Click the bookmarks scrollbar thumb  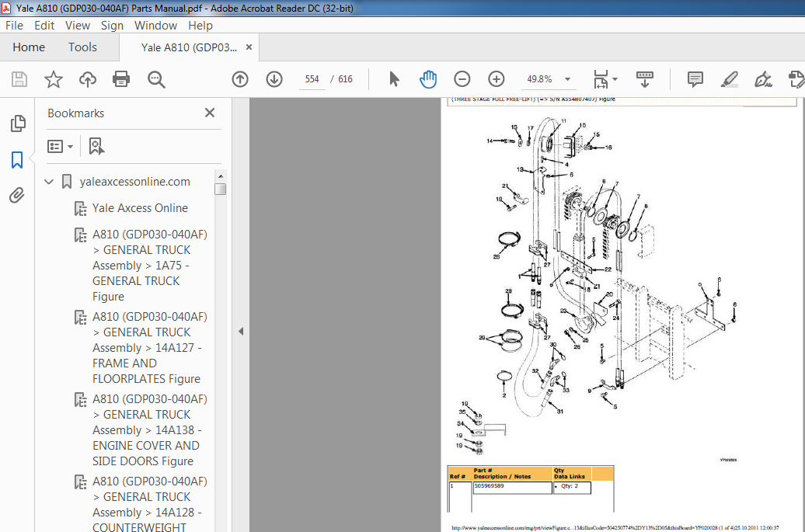point(220,190)
